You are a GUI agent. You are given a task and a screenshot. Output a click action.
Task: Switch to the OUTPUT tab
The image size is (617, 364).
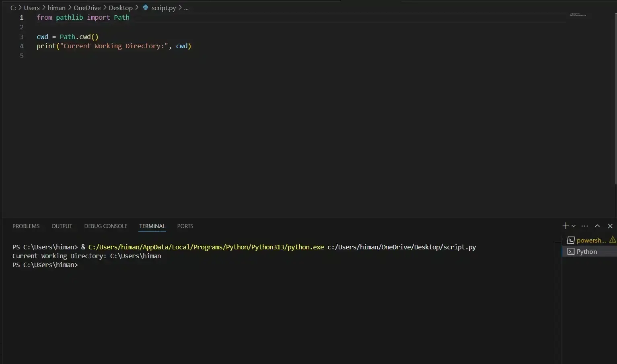pos(62,226)
